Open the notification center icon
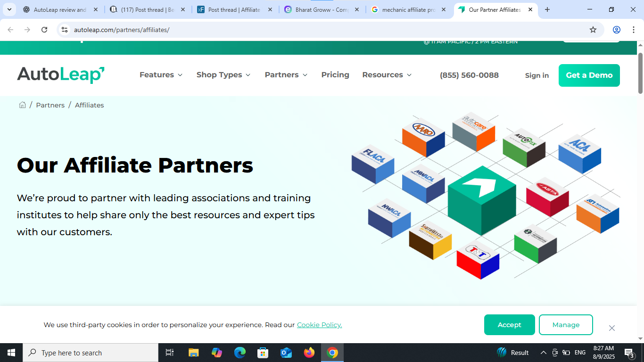 [629, 353]
